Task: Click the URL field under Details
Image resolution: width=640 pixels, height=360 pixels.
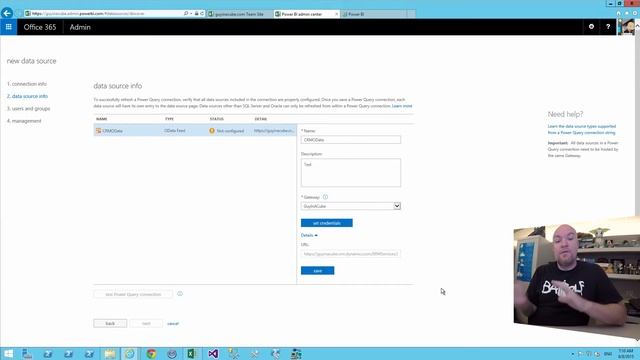Action: [x=351, y=253]
